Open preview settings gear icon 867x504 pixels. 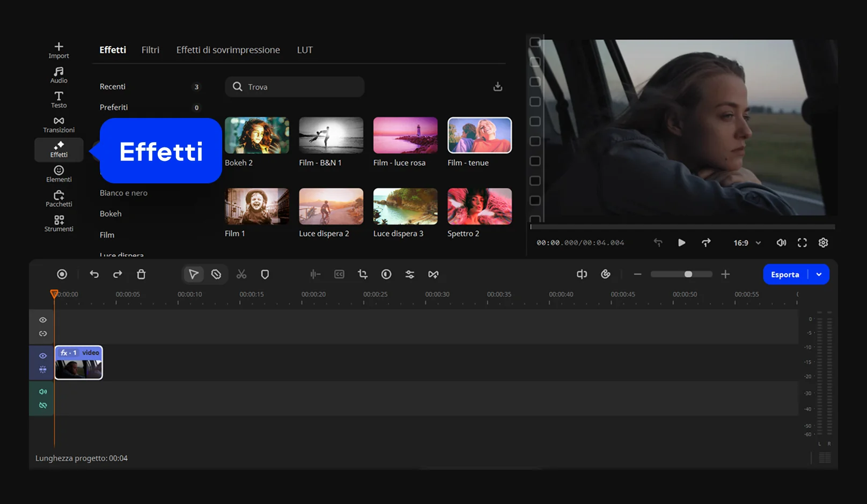823,243
